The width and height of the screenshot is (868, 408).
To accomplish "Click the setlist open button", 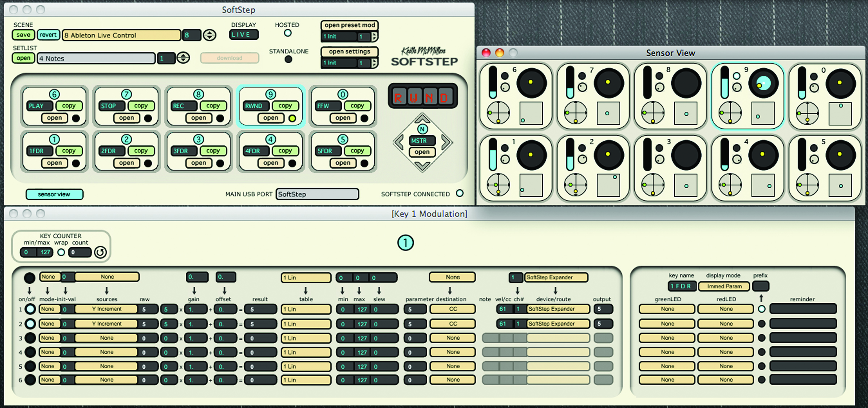I will click(24, 58).
